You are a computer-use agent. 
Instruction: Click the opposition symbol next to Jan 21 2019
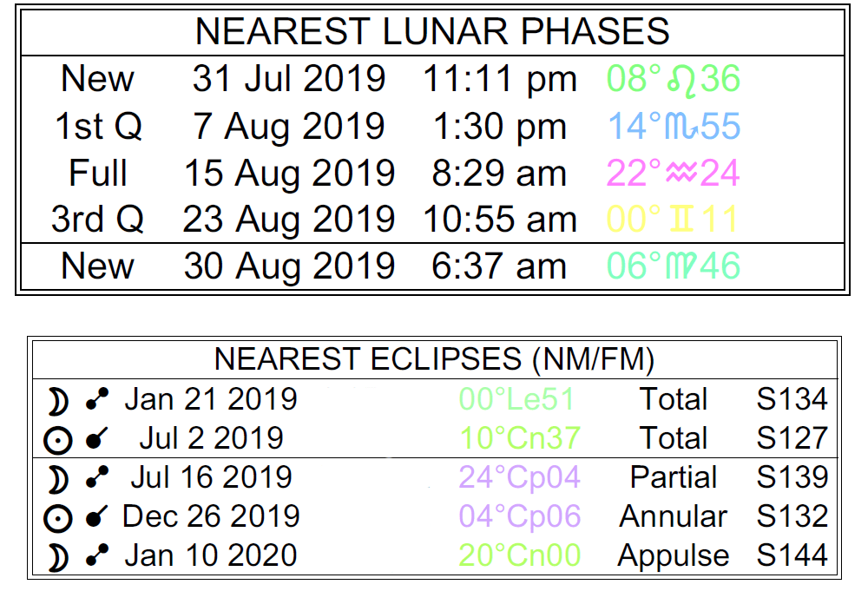pyautogui.click(x=97, y=399)
